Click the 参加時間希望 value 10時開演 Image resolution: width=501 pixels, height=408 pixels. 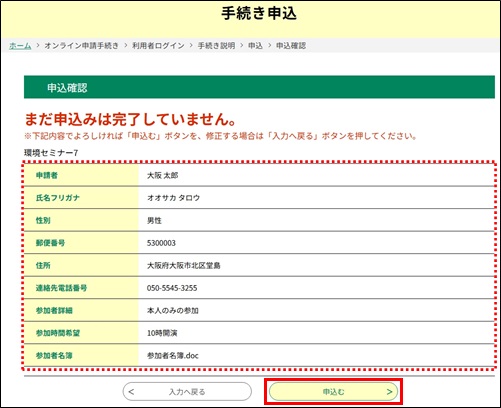(162, 333)
